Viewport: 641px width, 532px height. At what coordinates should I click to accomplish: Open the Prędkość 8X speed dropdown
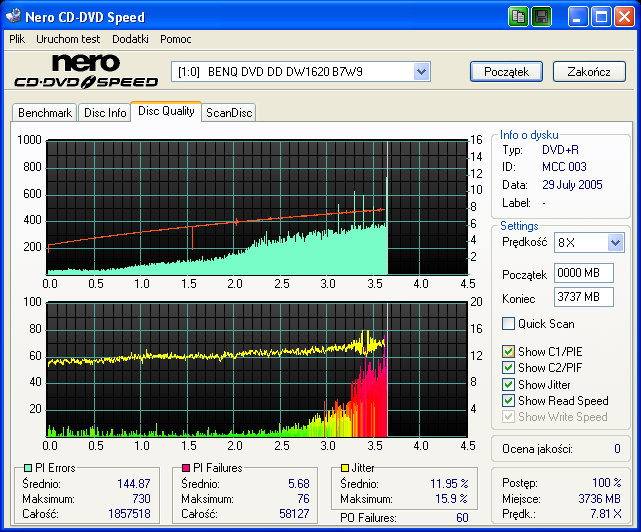coord(616,243)
